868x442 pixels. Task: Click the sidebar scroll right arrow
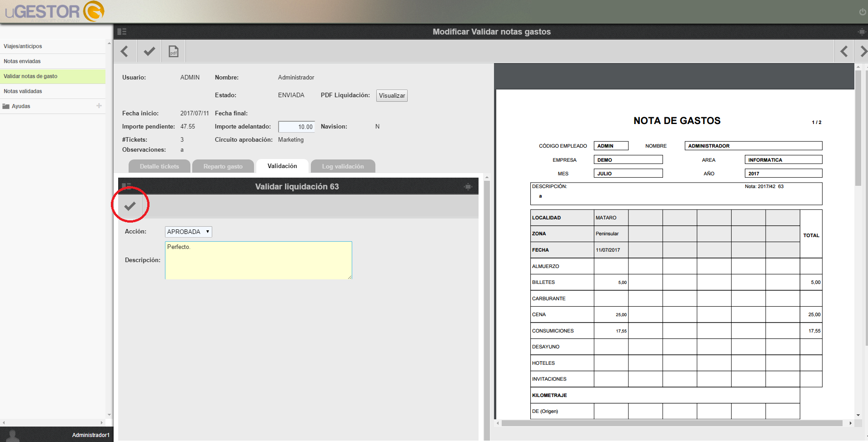[x=102, y=422]
